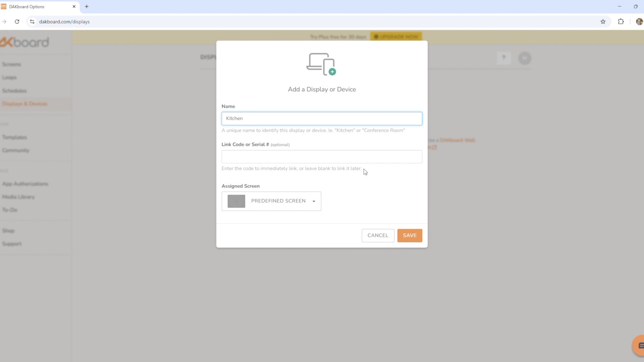Cancel adding the display
The image size is (644, 362).
(x=378, y=235)
